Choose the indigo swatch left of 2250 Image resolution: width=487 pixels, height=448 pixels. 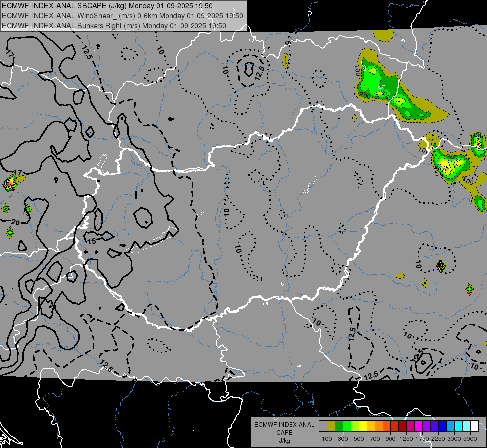434,426
